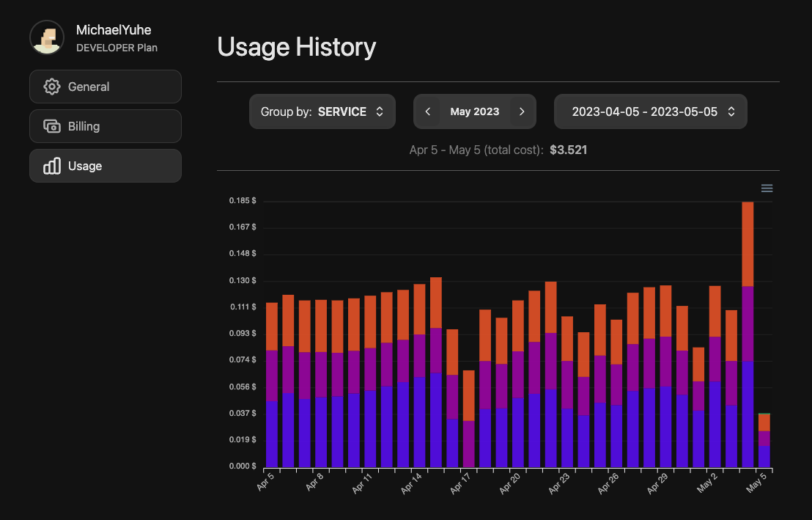Click the May 2023 month label
812x520 pixels.
(x=475, y=111)
